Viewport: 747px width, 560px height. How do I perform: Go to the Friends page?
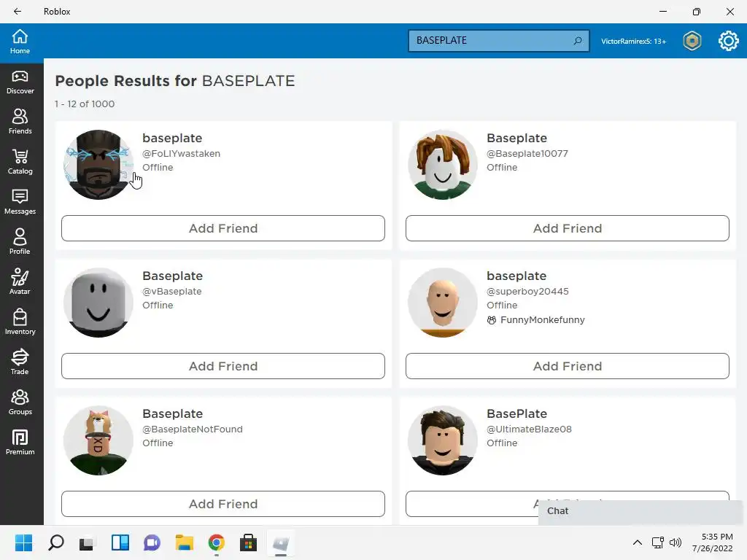click(x=20, y=122)
